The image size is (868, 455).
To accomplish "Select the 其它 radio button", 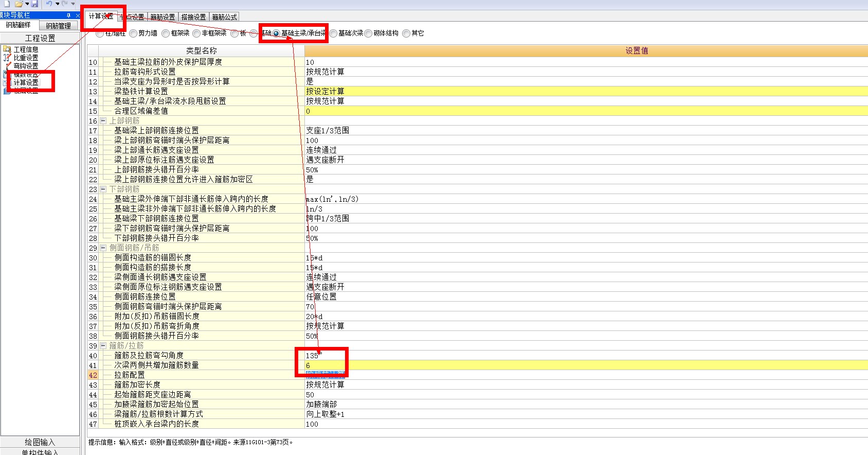I will click(406, 33).
